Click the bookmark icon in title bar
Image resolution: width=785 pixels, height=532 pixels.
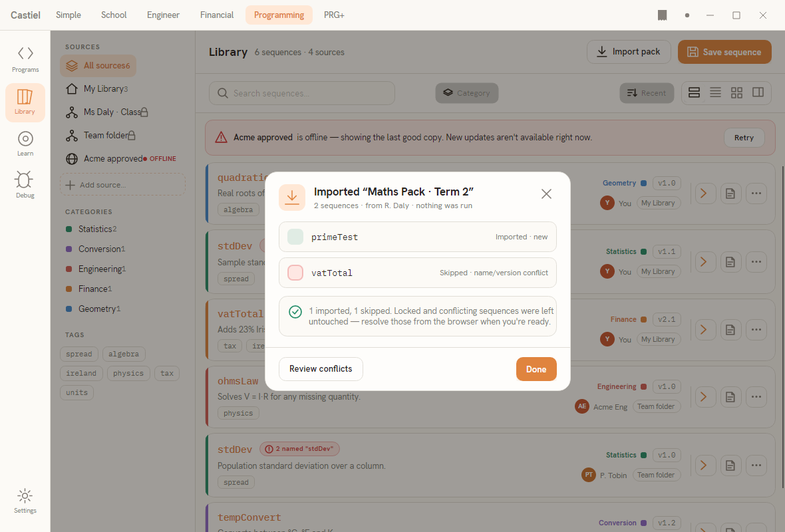click(662, 15)
